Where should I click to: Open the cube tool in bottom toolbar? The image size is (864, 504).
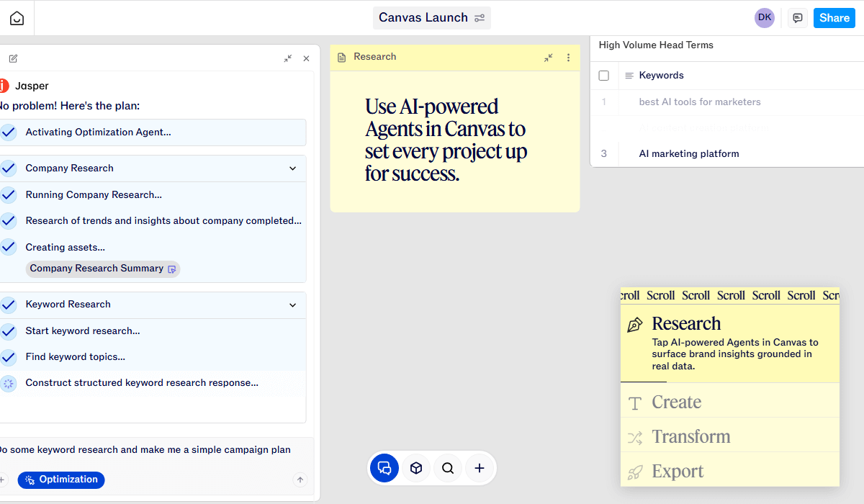pyautogui.click(x=416, y=468)
